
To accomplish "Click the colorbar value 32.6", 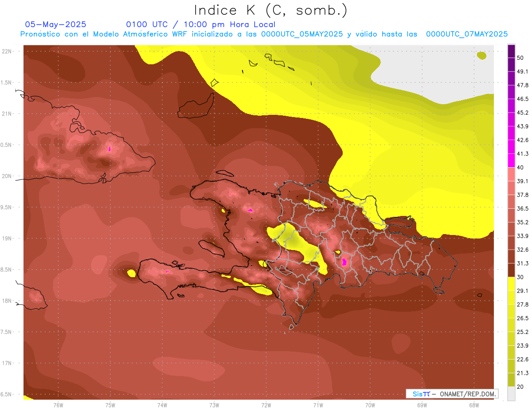I will click(523, 250).
